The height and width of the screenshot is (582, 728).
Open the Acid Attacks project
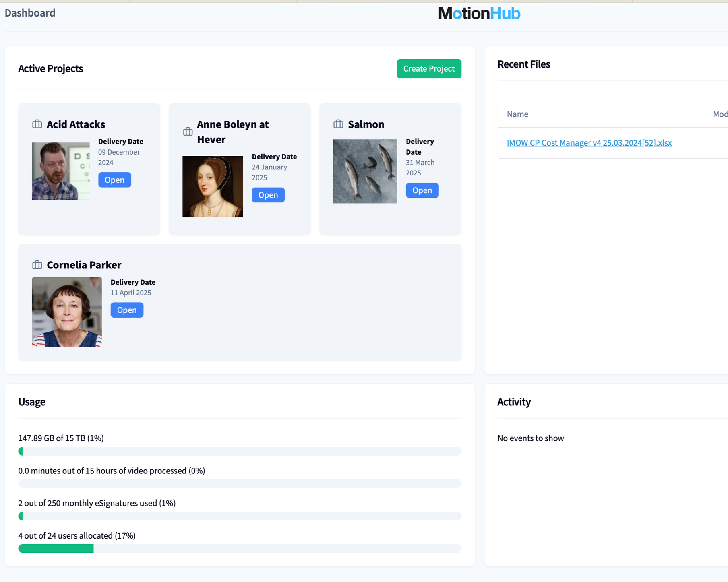click(114, 180)
